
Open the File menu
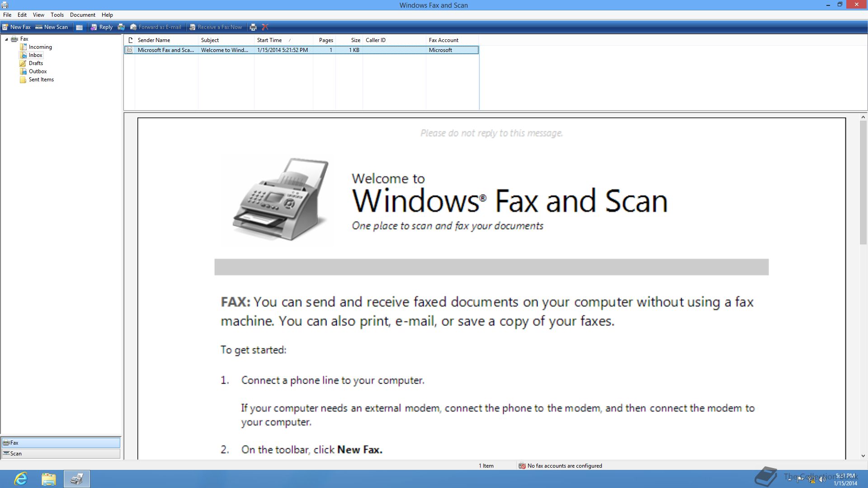click(x=7, y=15)
